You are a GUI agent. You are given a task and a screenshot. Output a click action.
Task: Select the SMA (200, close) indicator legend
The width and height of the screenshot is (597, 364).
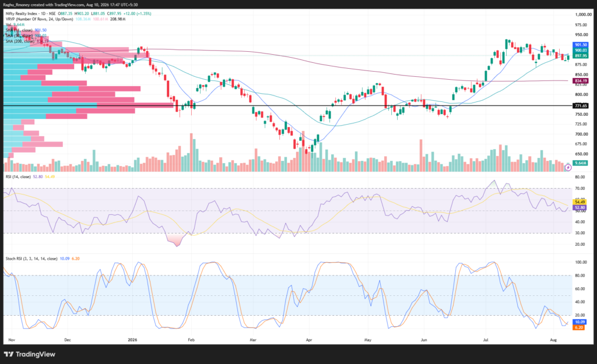(27, 41)
